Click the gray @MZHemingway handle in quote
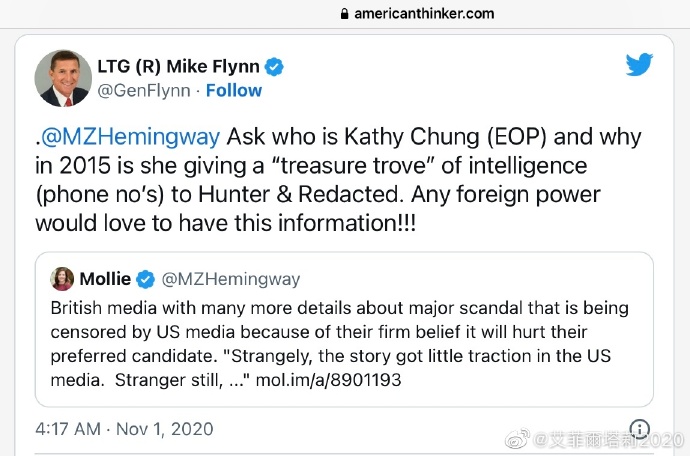 (x=230, y=278)
